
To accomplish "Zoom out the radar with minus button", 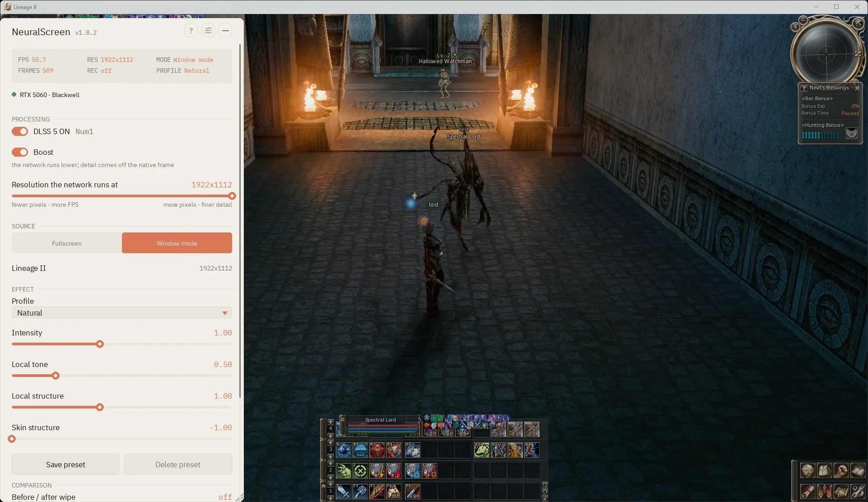I will click(x=803, y=20).
